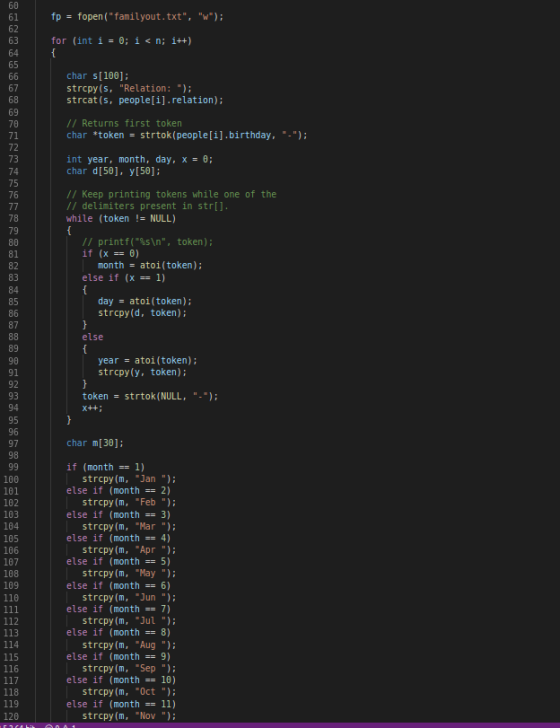Screen dimensions: 560x728
Task: Click 'year = atoi(token);' statement
Action: [x=147, y=360]
